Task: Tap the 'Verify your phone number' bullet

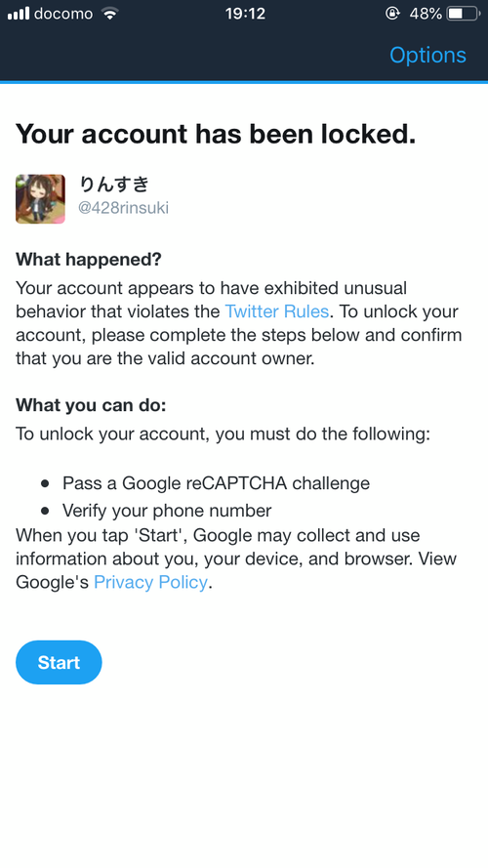Action: (x=167, y=511)
